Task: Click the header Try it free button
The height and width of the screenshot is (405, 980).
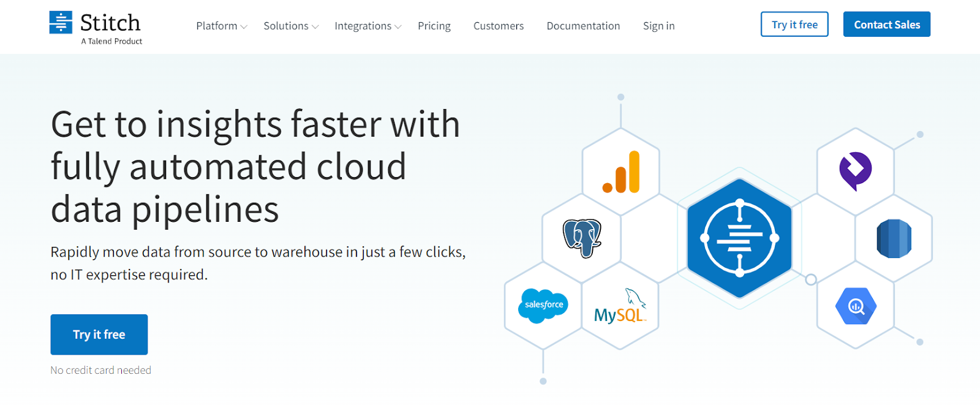Action: pyautogui.click(x=794, y=25)
